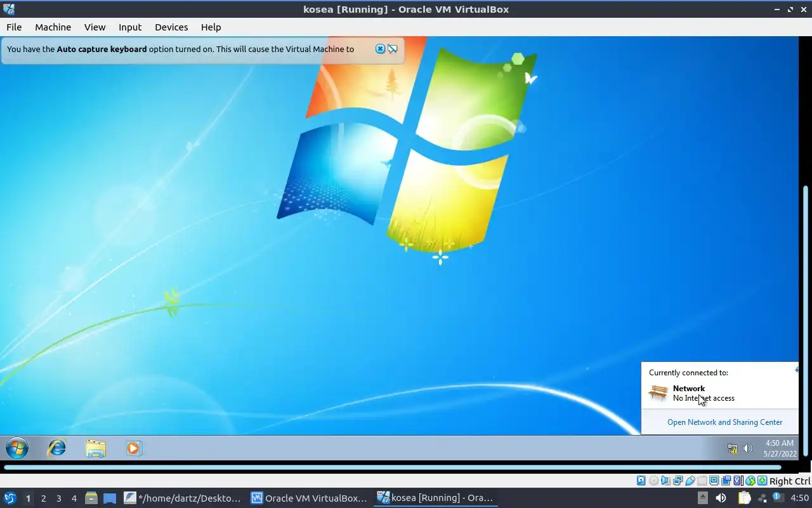This screenshot has width=812, height=508.
Task: Open the Windows 7 Start button
Action: [x=17, y=448]
